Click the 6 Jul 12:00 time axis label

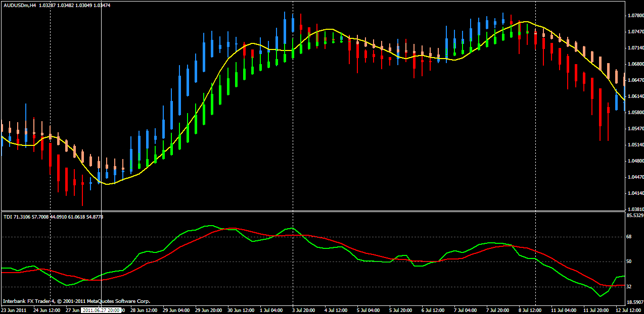point(434,310)
